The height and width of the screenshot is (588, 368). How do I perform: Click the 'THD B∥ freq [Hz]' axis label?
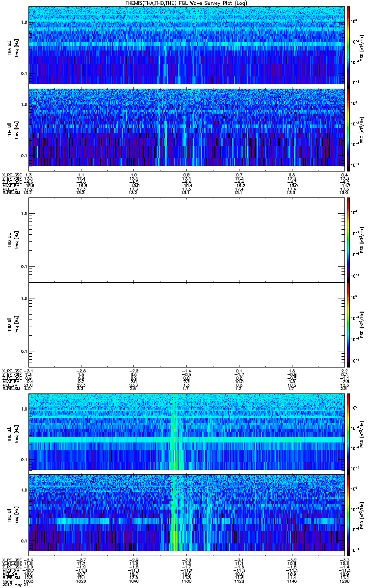pyautogui.click(x=13, y=325)
